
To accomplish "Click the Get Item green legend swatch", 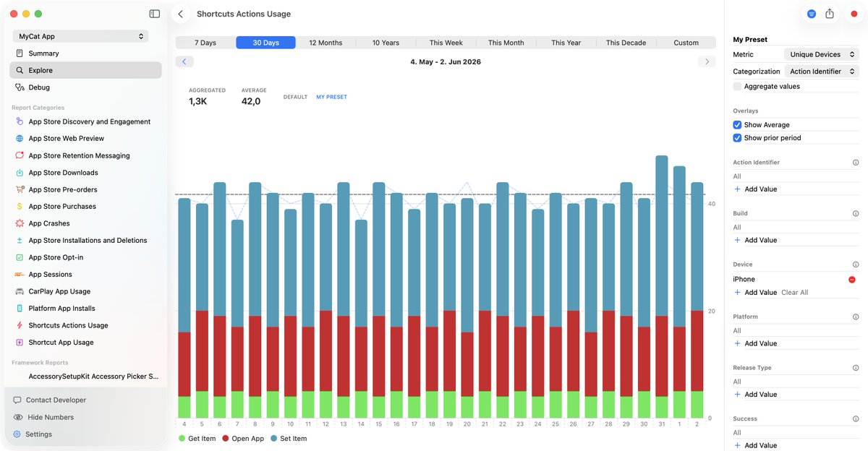I will pyautogui.click(x=182, y=439).
